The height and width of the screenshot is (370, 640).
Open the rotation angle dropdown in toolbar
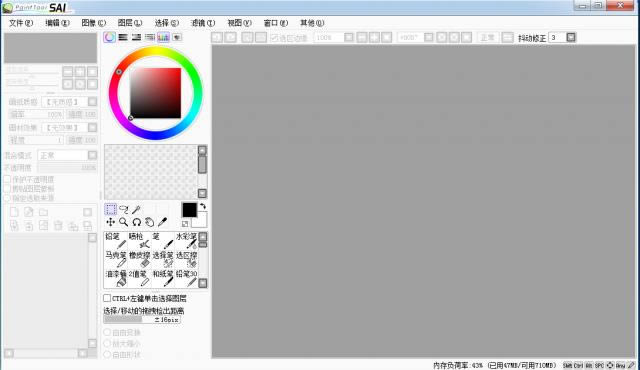coord(429,38)
